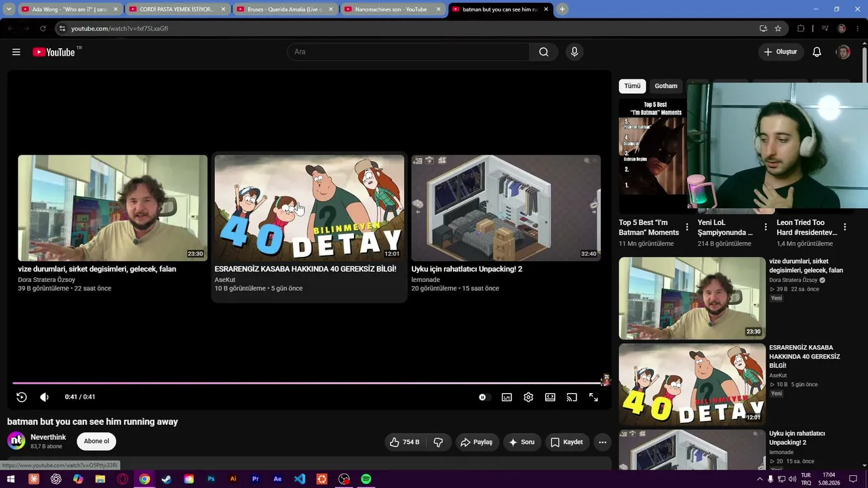Focus the Ara search field

(x=409, y=52)
